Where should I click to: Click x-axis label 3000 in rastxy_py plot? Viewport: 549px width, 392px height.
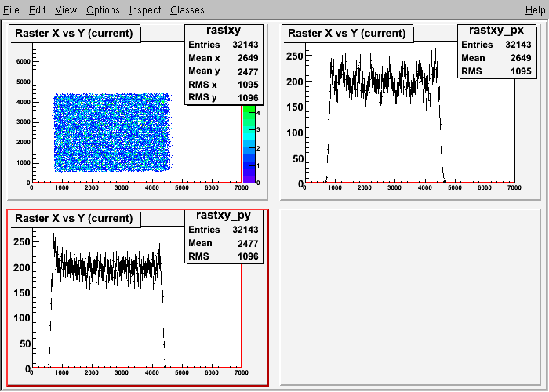[122, 372]
